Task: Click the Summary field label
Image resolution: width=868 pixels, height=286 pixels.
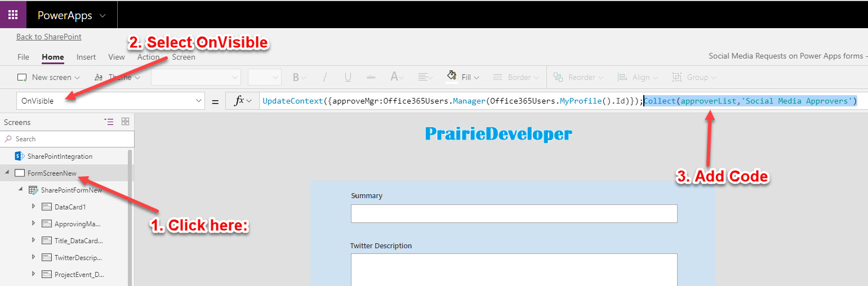Action: coord(367,195)
